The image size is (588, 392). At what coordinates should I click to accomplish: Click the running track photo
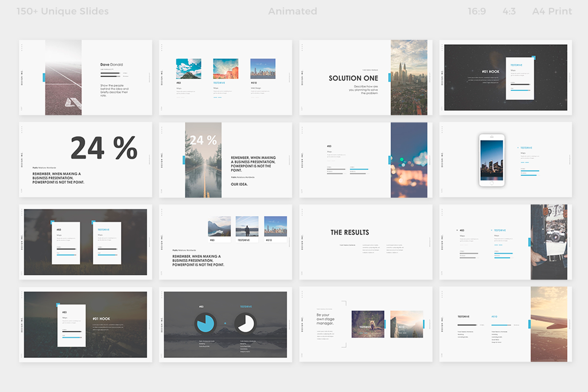[x=63, y=77]
